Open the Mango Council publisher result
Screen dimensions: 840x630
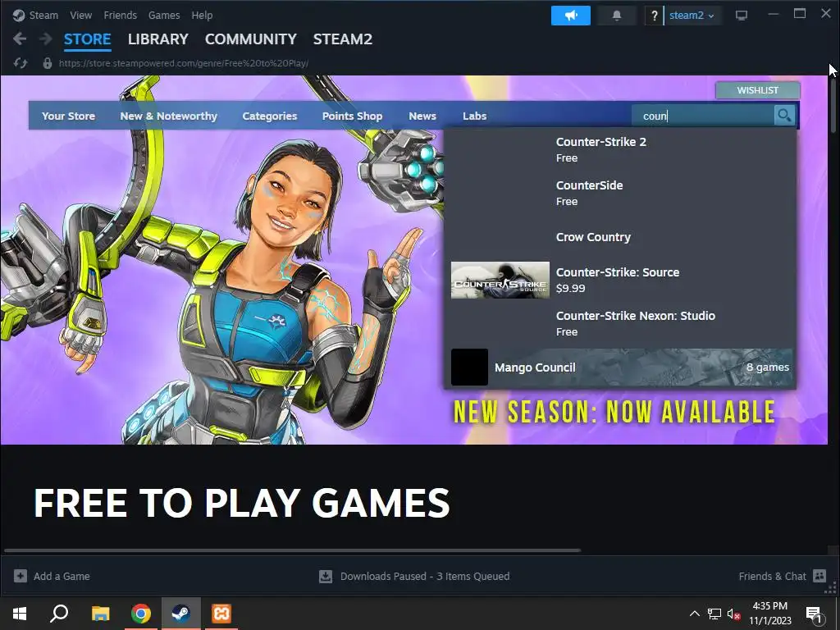[620, 367]
